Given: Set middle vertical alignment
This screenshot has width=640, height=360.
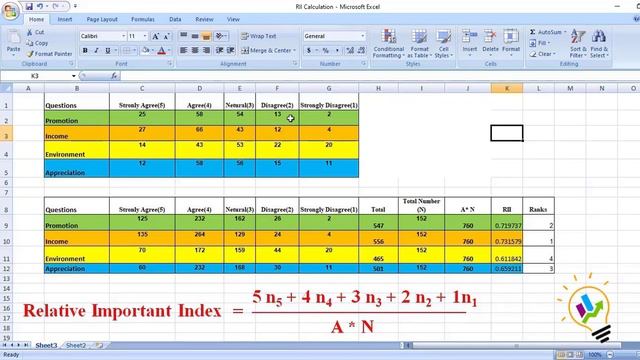Looking at the screenshot, I should 195,36.
